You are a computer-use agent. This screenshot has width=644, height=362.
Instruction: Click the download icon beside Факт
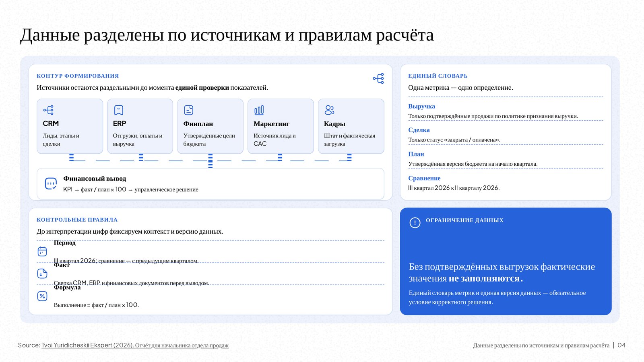(x=42, y=274)
